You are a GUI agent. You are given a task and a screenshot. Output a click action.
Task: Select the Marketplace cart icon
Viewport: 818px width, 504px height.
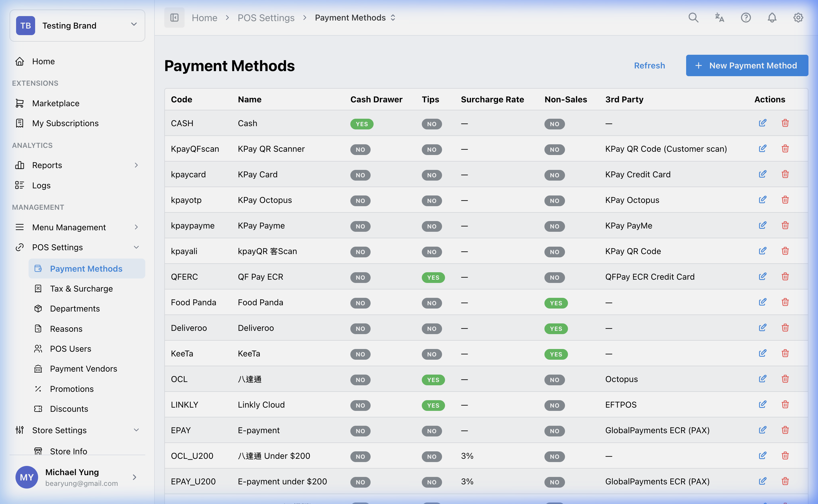[x=20, y=103]
